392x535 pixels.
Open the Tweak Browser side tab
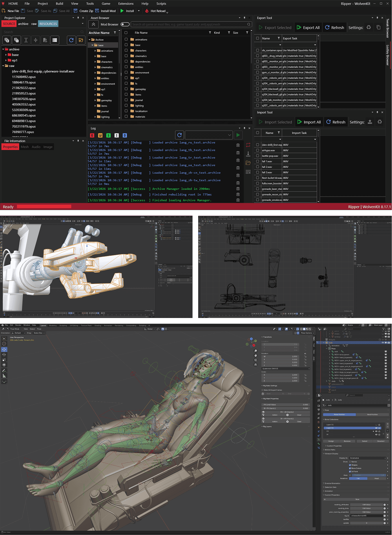(388, 28)
